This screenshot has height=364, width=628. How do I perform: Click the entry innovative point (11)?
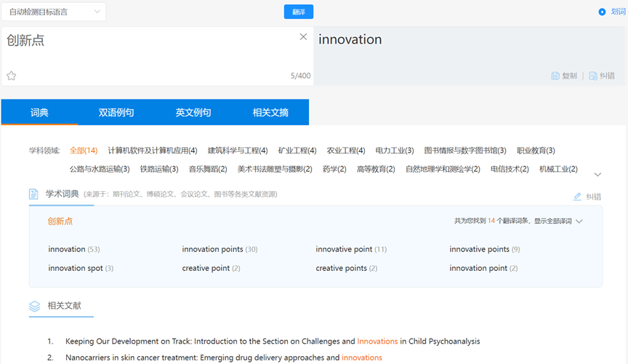(x=351, y=249)
